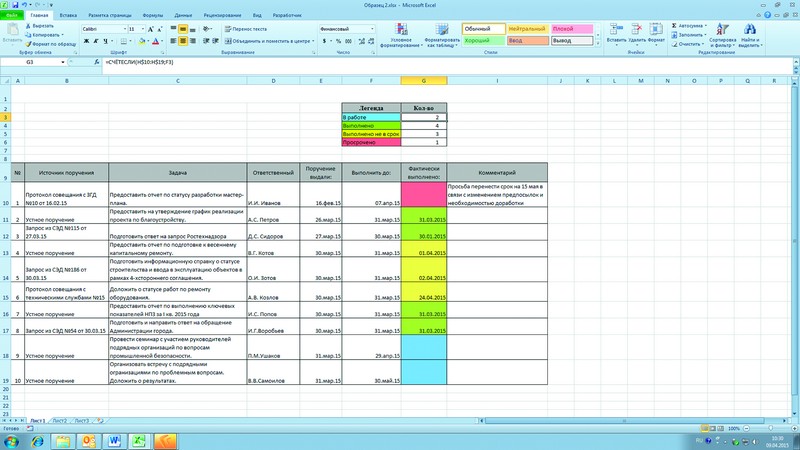Open Word from the taskbar
Viewport: 800px width, 450px height.
(114, 441)
